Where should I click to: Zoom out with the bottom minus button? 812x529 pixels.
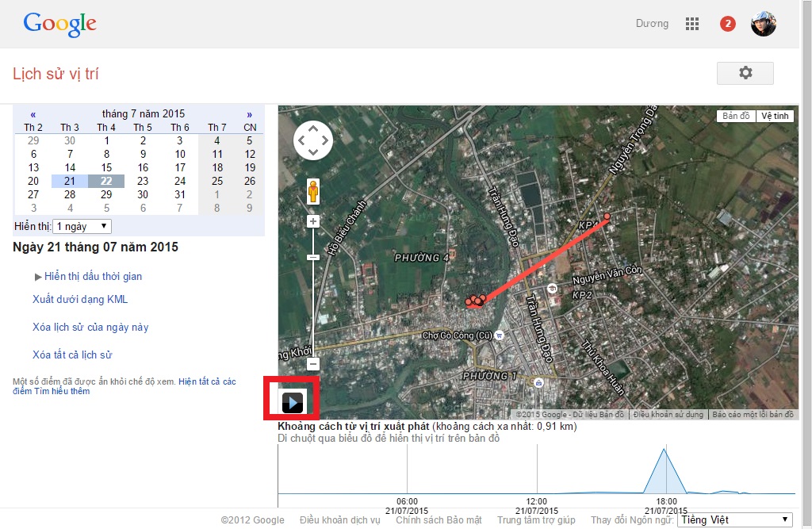[312, 364]
